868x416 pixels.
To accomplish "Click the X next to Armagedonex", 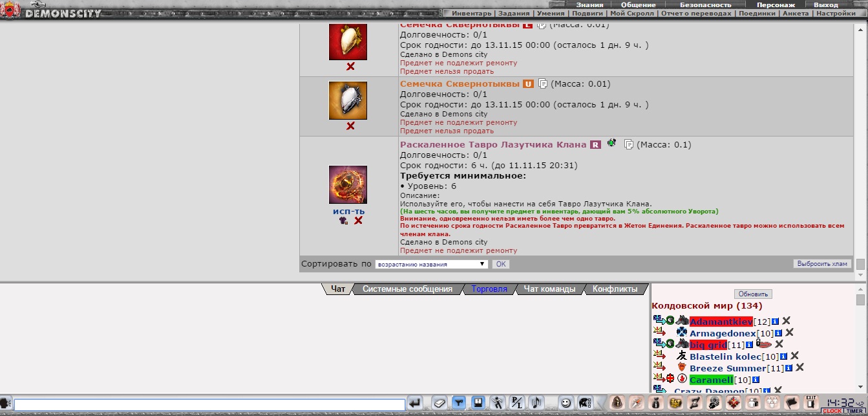I will click(789, 333).
